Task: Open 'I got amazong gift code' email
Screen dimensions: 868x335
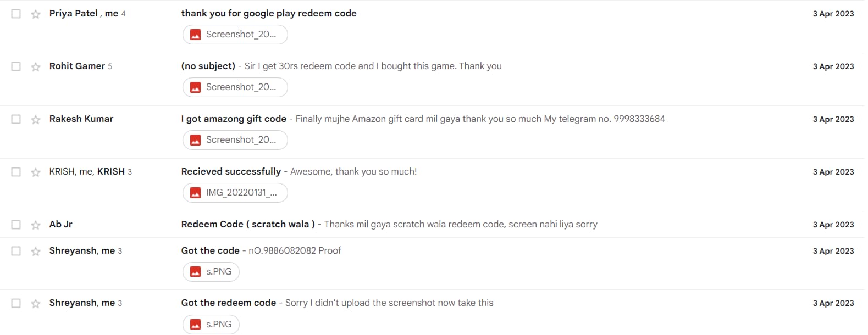Action: (x=234, y=119)
